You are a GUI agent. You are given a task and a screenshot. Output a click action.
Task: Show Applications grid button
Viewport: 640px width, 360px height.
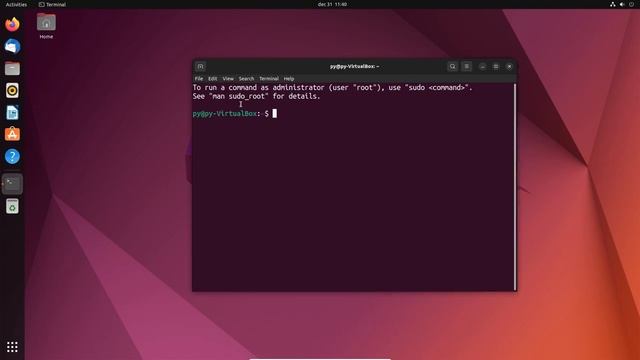[x=12, y=347]
